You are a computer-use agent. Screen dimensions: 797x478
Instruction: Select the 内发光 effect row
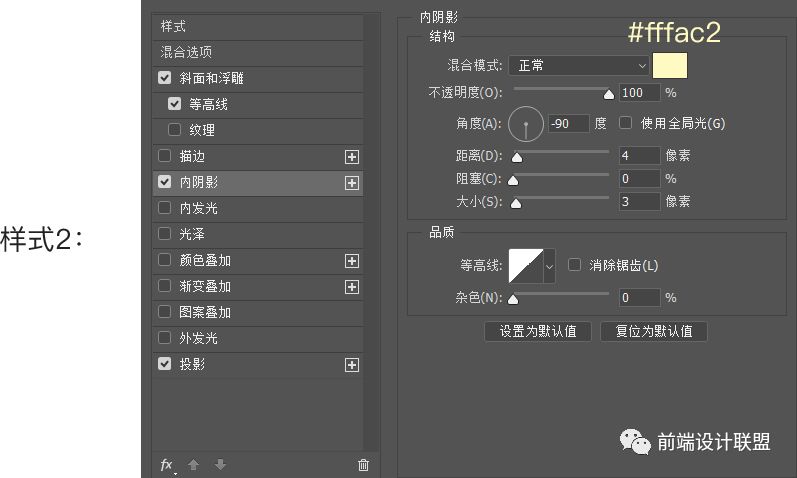pos(258,208)
